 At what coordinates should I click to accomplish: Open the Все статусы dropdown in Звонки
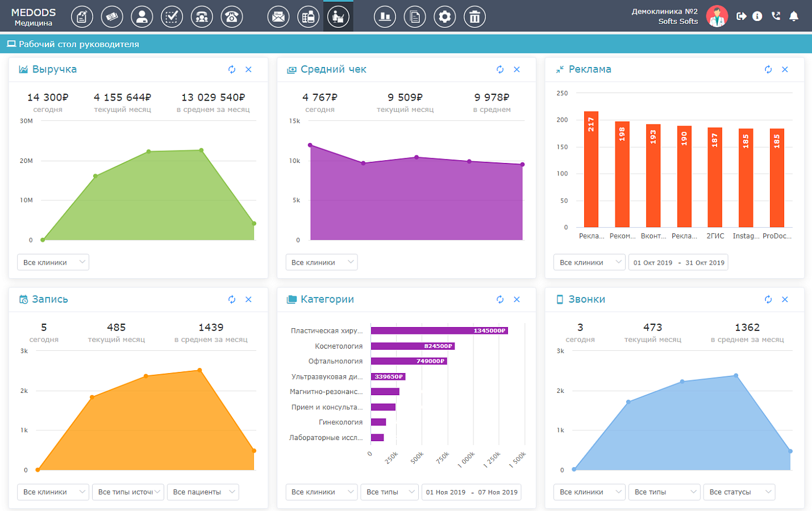(739, 492)
